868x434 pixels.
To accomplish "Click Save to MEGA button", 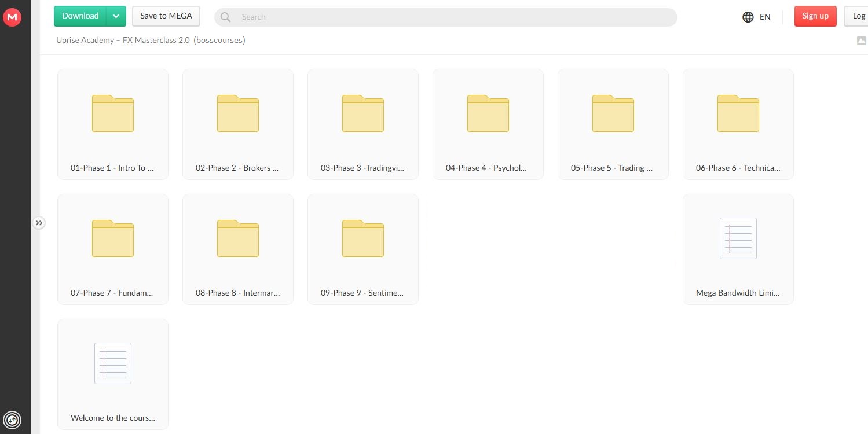I will point(166,16).
